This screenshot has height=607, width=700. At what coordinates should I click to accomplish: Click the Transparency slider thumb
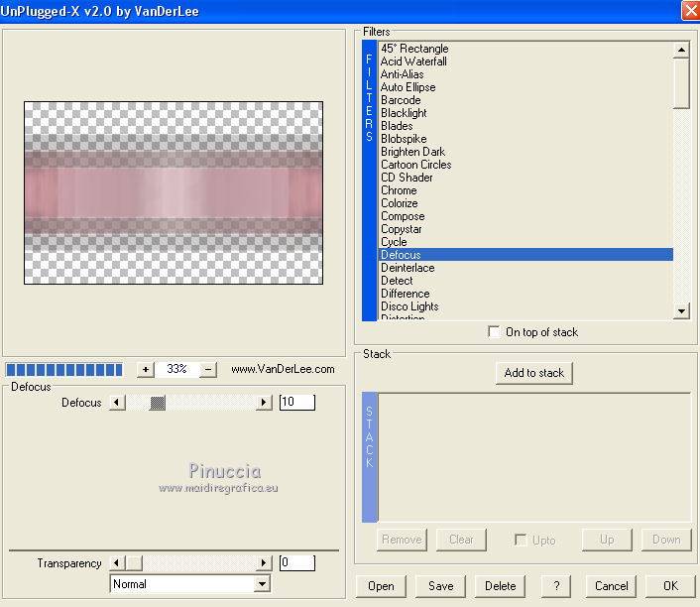[134, 562]
